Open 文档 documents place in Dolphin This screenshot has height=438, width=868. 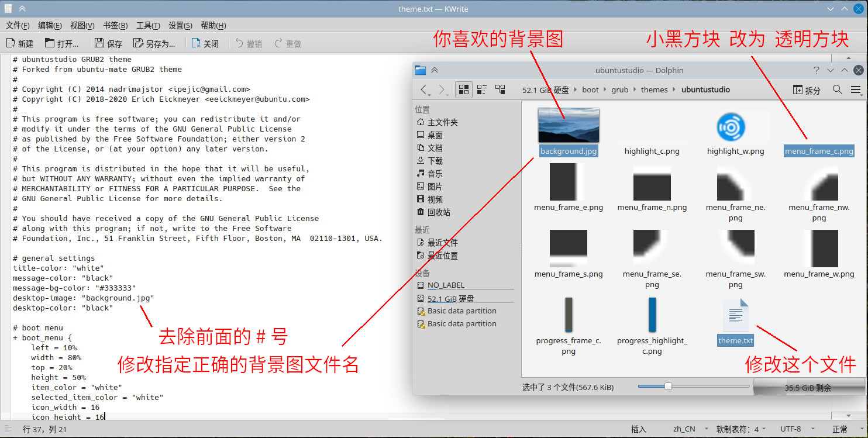tap(429, 148)
